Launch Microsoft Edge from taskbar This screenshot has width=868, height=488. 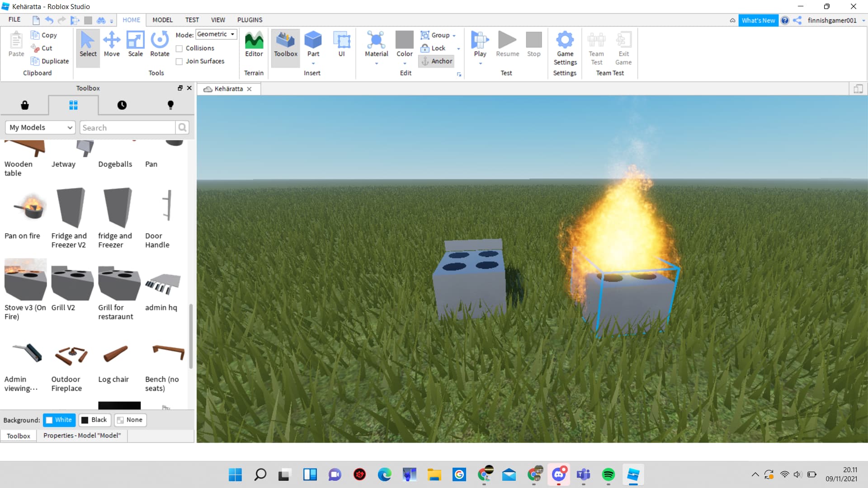[x=384, y=474]
